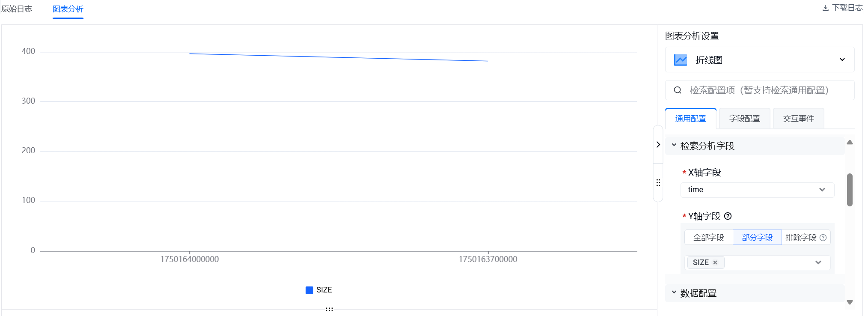Click the search magnifier icon

(678, 90)
